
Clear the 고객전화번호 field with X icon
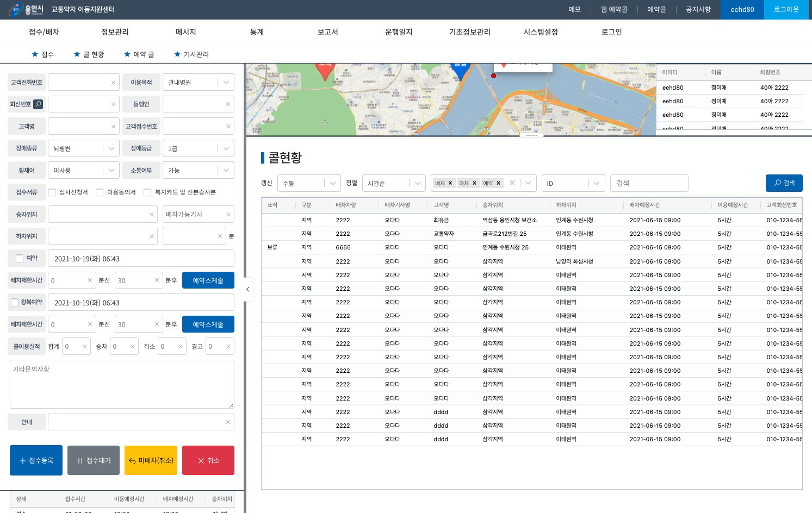tap(113, 83)
